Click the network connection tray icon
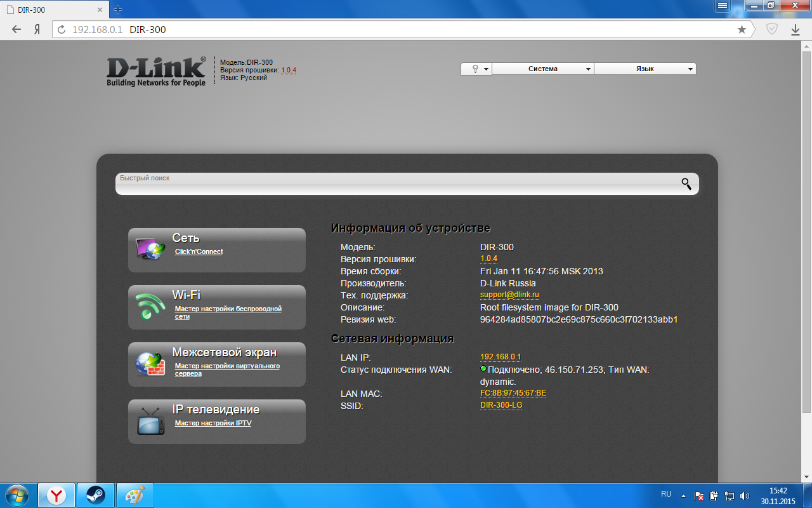Screen dimensions: 812x508 [x=730, y=495]
